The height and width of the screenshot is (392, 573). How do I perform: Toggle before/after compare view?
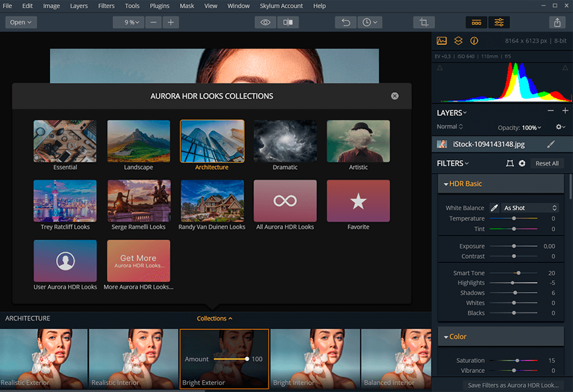tap(288, 22)
